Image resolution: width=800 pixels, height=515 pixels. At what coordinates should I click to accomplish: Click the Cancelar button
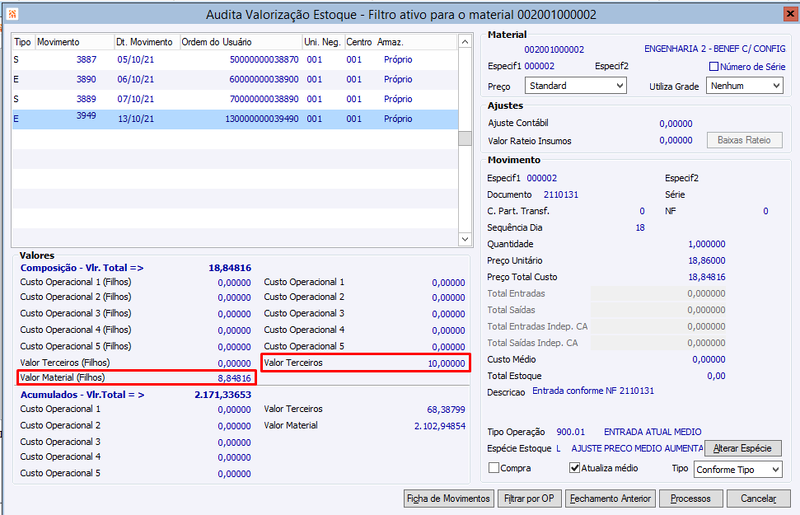pyautogui.click(x=759, y=498)
